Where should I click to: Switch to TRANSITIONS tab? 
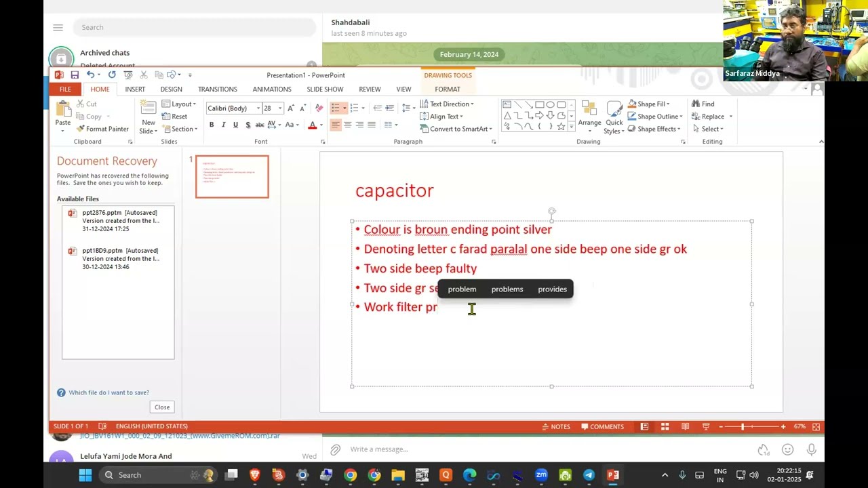coord(218,89)
